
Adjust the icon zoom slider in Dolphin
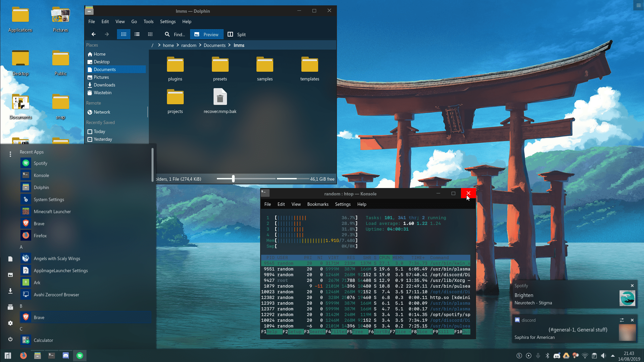(x=233, y=179)
